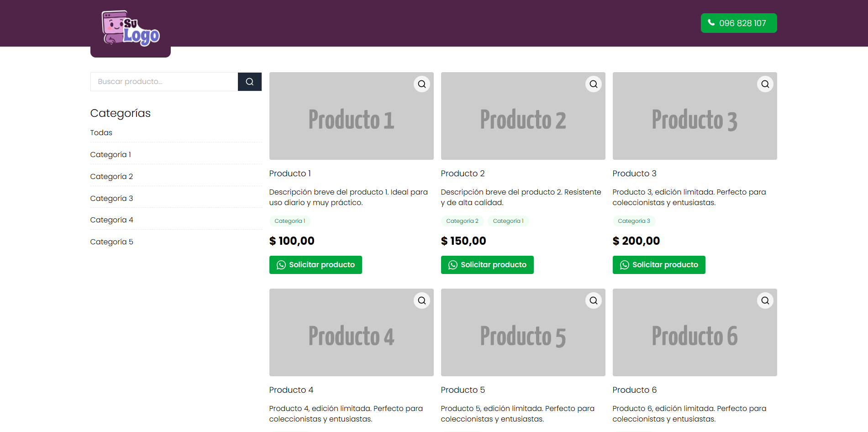Open the Categoría 4 filter link
868x432 pixels.
pos(111,220)
